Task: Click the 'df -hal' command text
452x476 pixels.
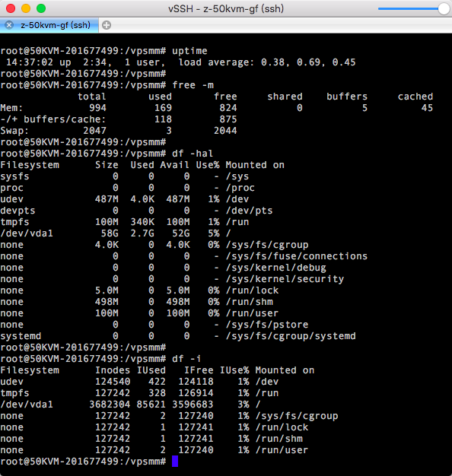Action: click(193, 154)
